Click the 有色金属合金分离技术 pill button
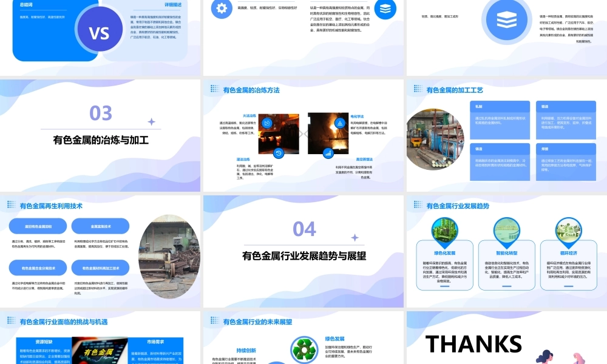Image resolution: width=607 pixels, height=364 pixels. pyautogui.click(x=38, y=268)
